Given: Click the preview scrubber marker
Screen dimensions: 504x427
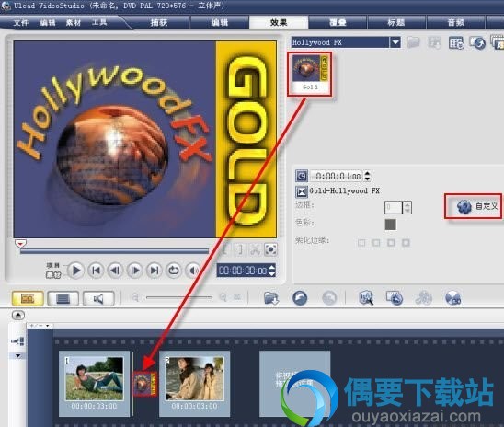Looking at the screenshot, I should [x=20, y=243].
